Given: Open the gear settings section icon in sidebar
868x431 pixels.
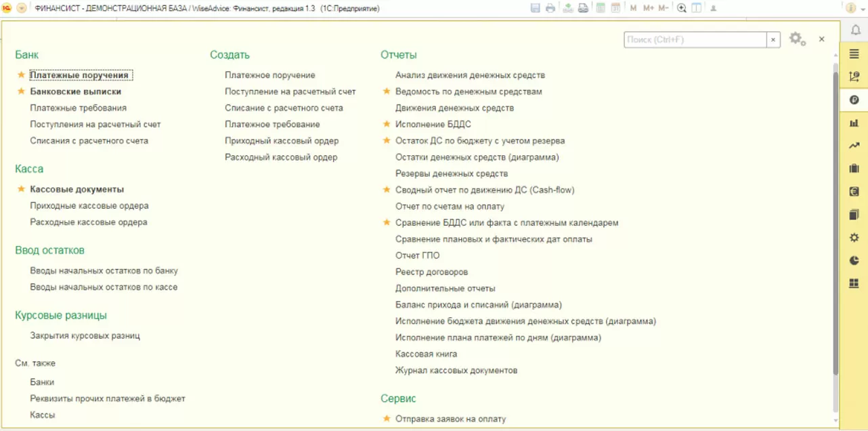Looking at the screenshot, I should point(854,237).
